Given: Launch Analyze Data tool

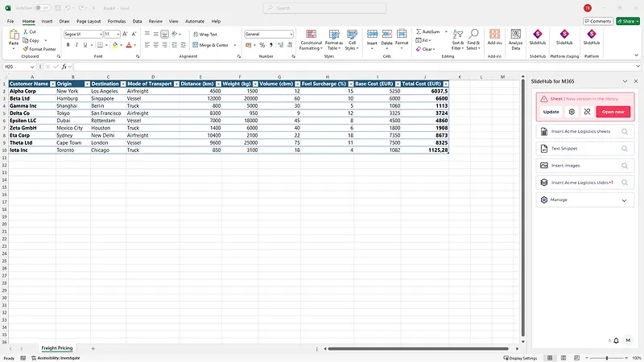Looking at the screenshot, I should click(x=515, y=39).
